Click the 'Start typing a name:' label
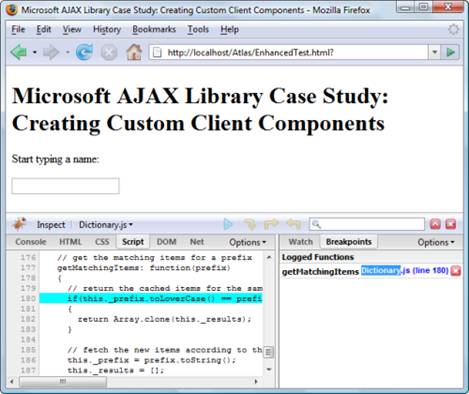Viewport: 469px width, 394px height. point(55,159)
